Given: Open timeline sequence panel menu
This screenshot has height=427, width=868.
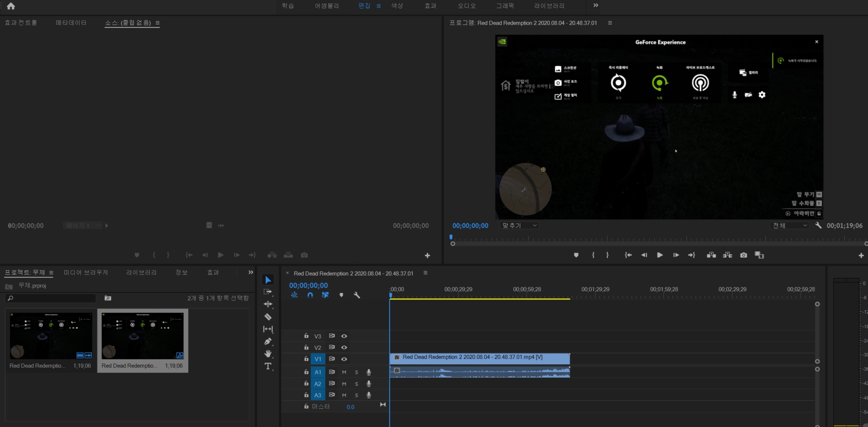Looking at the screenshot, I should tap(425, 273).
